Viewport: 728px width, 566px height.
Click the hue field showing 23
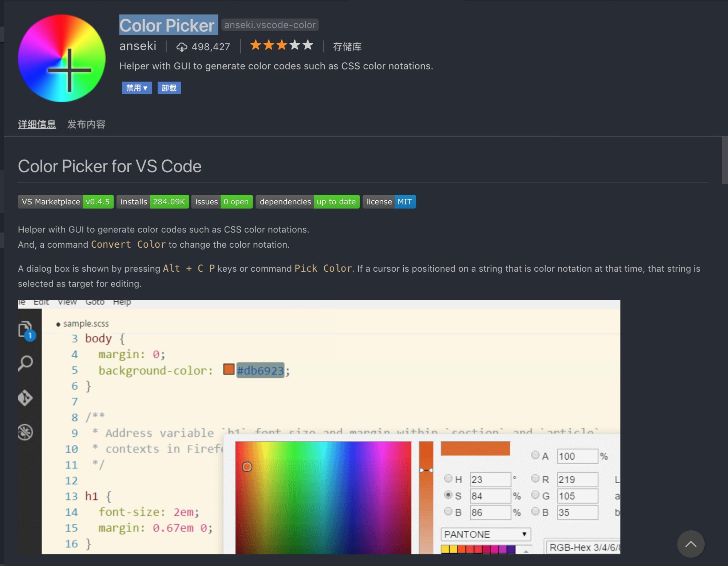click(491, 479)
